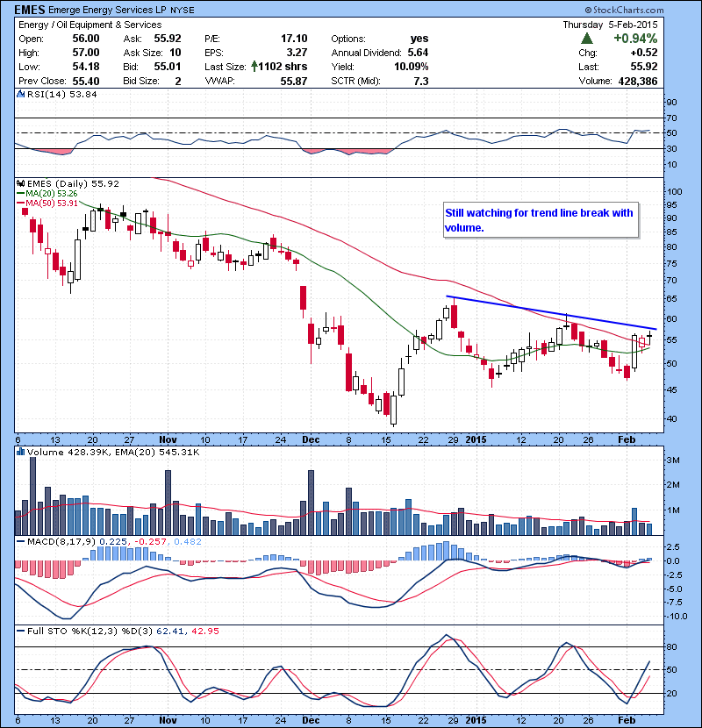Click the Volume panel bar icon
Image resolution: width=702 pixels, height=728 pixels.
(x=20, y=452)
